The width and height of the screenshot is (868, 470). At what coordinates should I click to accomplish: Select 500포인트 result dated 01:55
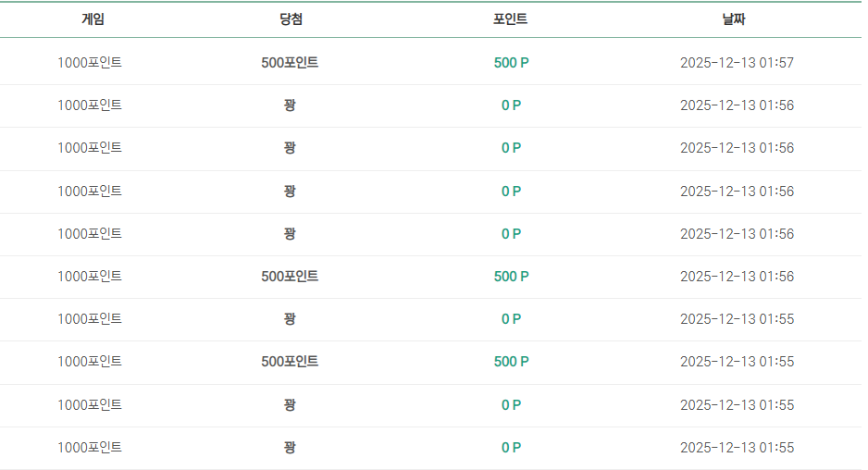click(x=290, y=362)
